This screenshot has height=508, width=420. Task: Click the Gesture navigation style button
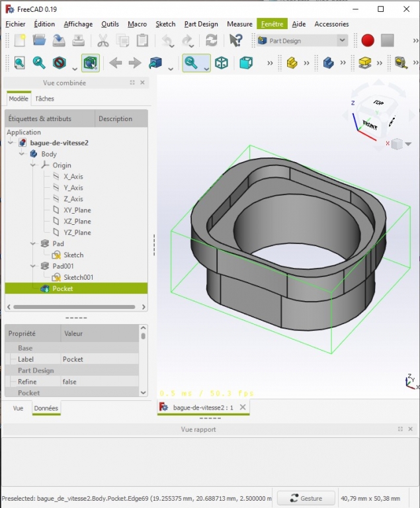pyautogui.click(x=306, y=498)
